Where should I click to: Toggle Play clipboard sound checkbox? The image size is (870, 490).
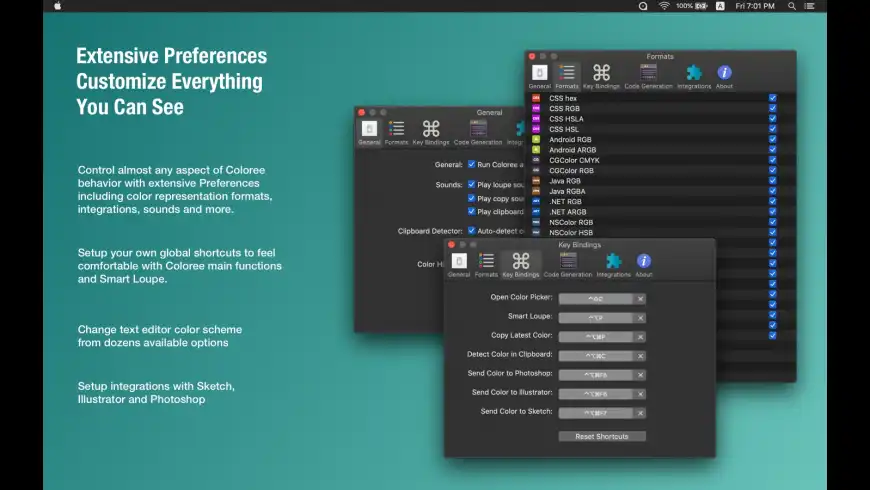click(472, 211)
